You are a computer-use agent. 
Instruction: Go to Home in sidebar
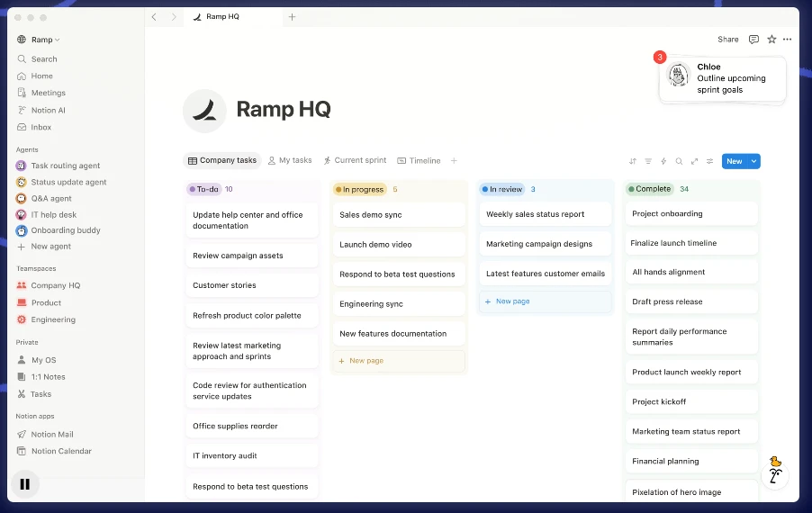pos(35,76)
